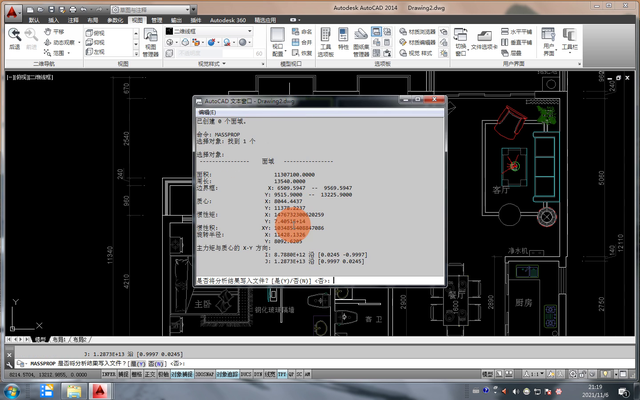Open the 用户界面 (User Interface) dropdown
The width and height of the screenshot is (640, 400).
(549, 42)
